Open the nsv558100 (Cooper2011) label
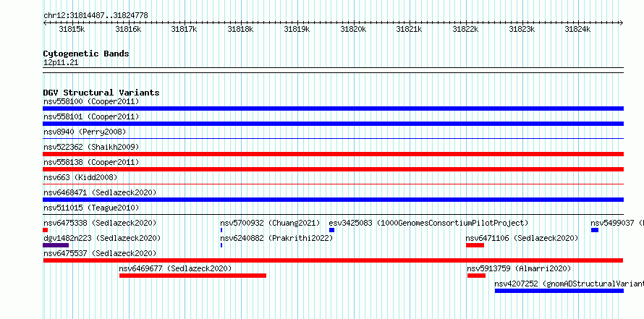This screenshot has height=319, width=644. 91,101
